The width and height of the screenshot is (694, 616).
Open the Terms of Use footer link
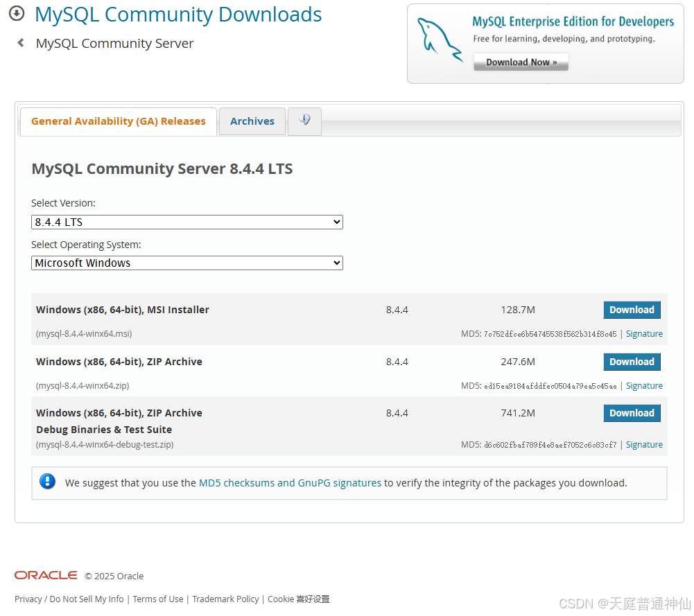[x=157, y=599]
